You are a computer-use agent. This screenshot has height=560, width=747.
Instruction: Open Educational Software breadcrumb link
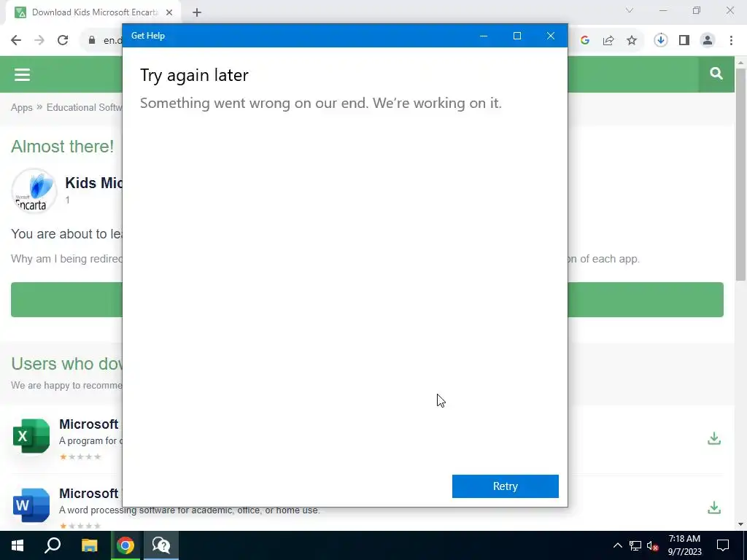click(x=85, y=108)
